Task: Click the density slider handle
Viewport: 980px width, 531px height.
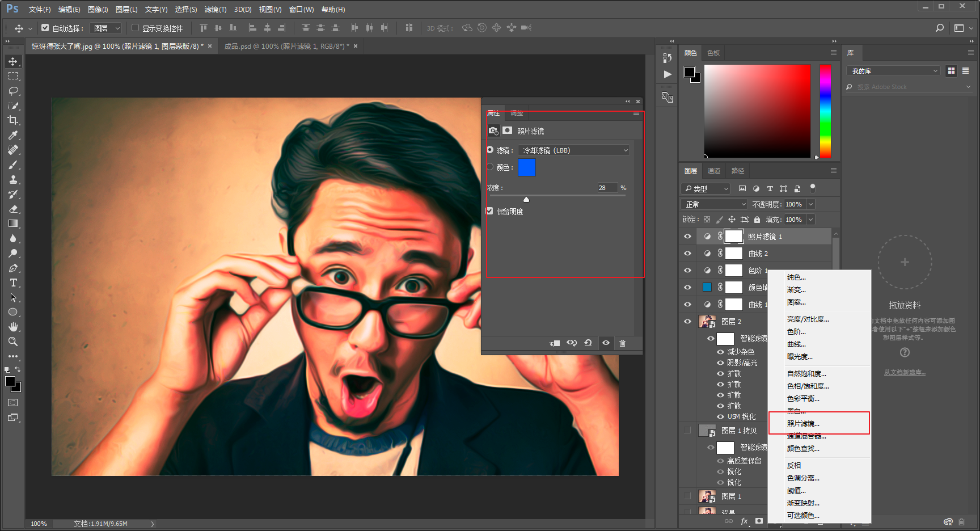Action: pos(526,199)
